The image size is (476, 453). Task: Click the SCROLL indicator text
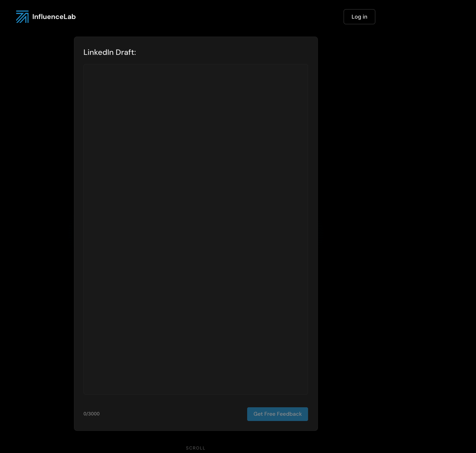pyautogui.click(x=195, y=448)
